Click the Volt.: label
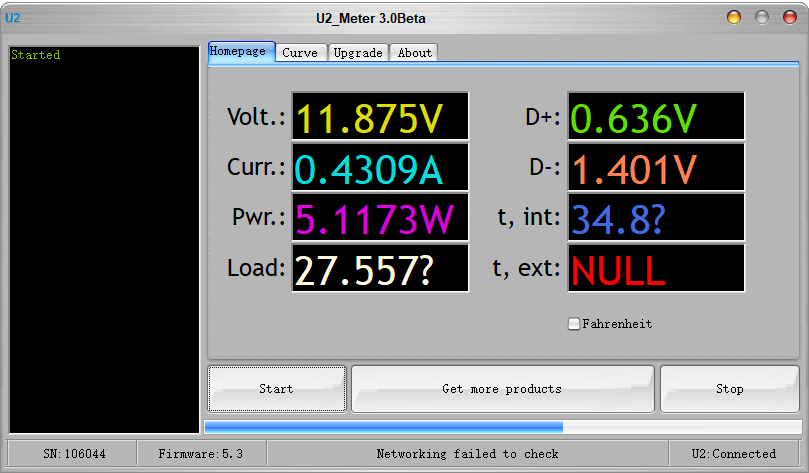 coord(256,117)
